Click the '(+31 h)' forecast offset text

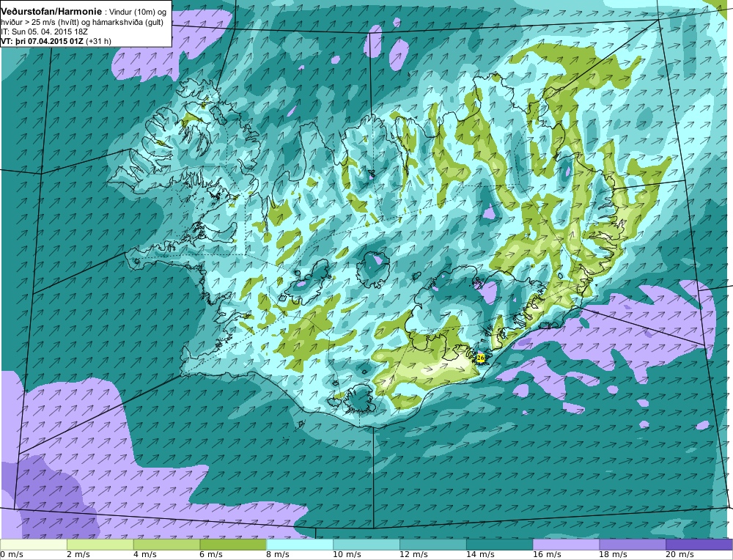tap(98, 41)
